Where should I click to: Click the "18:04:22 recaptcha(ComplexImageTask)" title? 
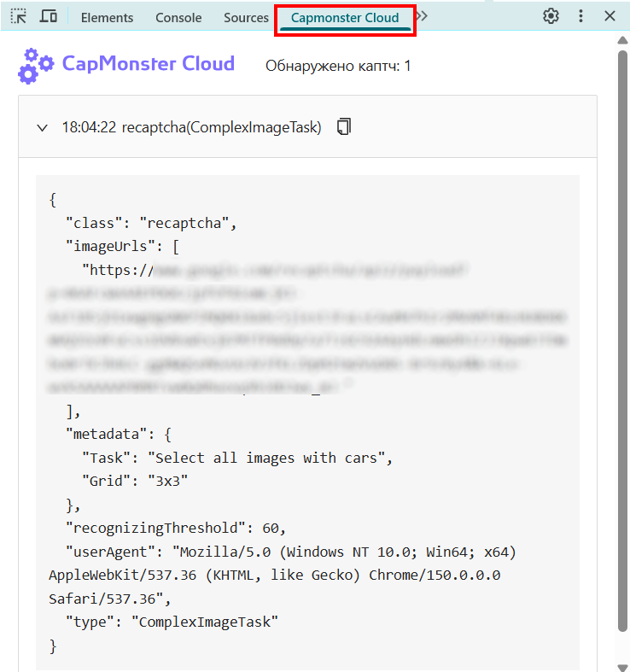coord(191,127)
